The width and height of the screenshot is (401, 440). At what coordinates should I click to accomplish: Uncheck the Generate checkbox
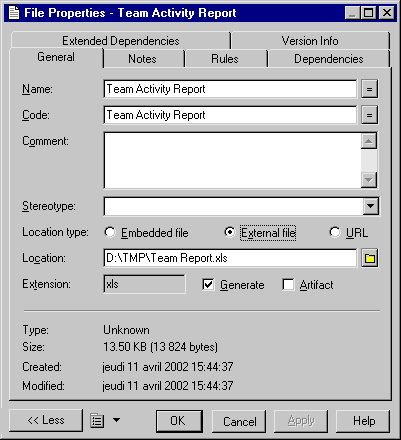tap(208, 284)
